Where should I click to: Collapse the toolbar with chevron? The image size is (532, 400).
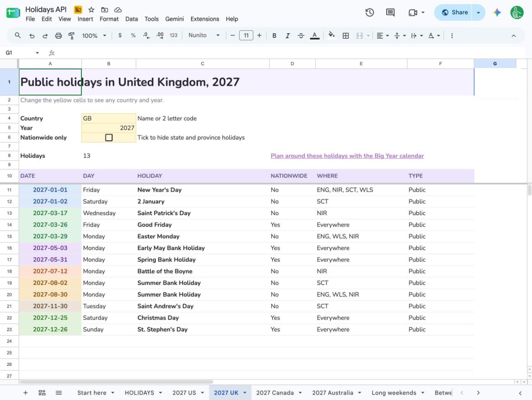(514, 36)
